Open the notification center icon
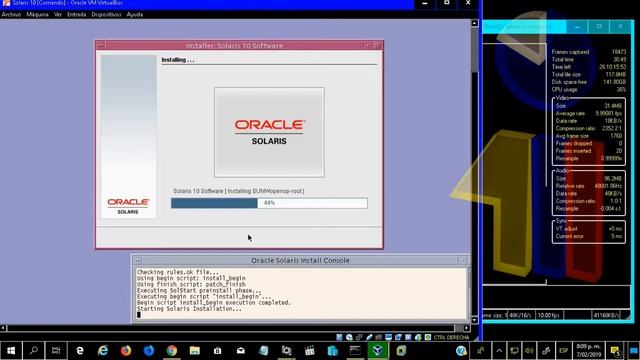 coord(615,350)
